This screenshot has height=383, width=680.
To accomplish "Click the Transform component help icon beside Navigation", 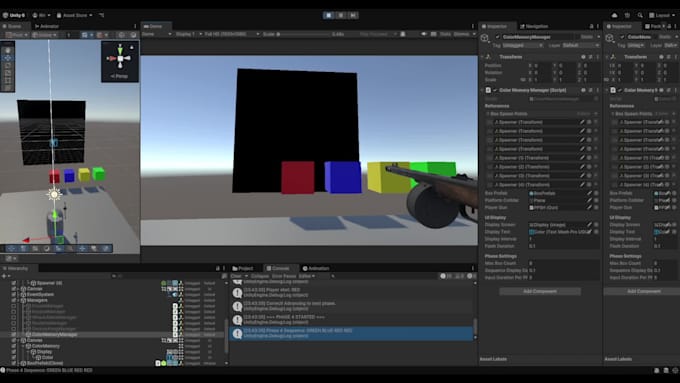I will pyautogui.click(x=583, y=57).
